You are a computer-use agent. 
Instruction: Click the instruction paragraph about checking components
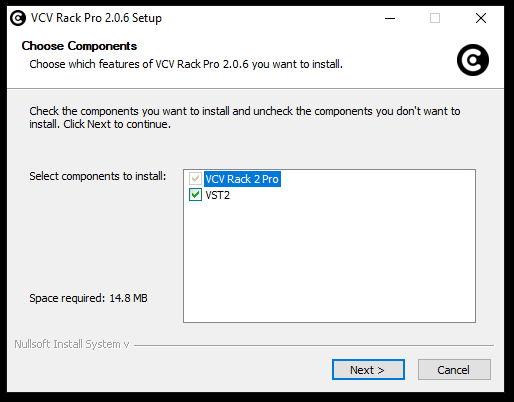pyautogui.click(x=245, y=117)
